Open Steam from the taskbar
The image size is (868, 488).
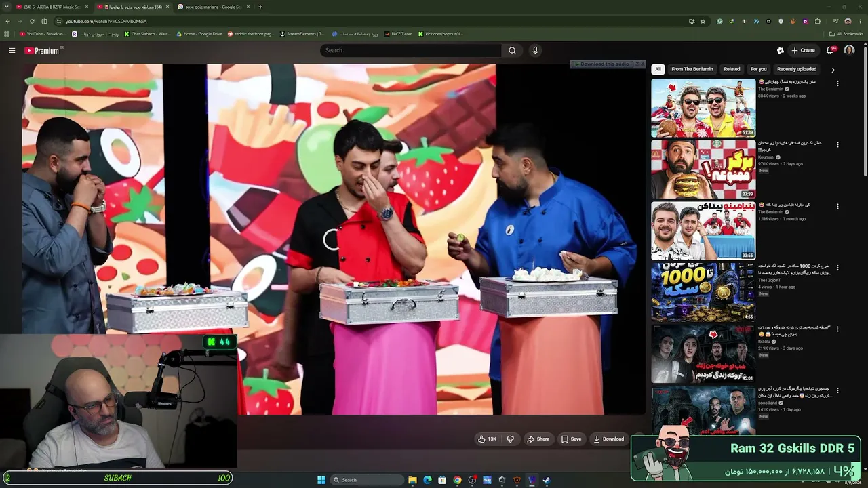[x=547, y=480]
